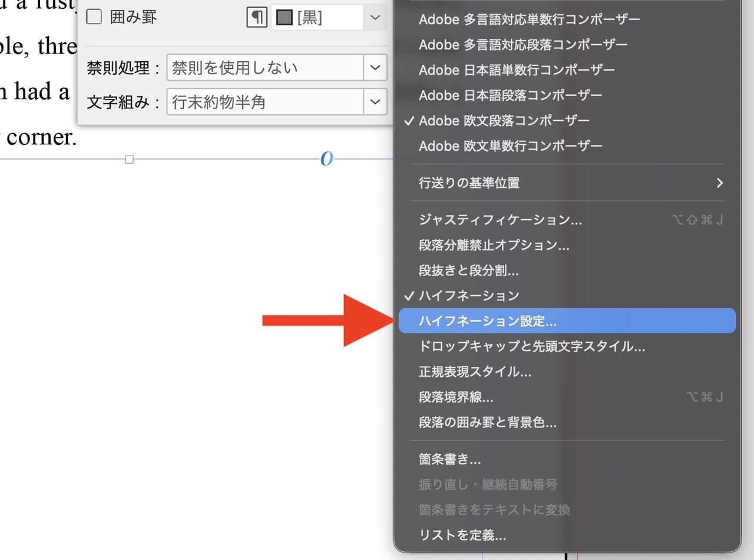Screen dimensions: 754x560
Task: Click the 行末約物半角 field
Action: (x=265, y=102)
